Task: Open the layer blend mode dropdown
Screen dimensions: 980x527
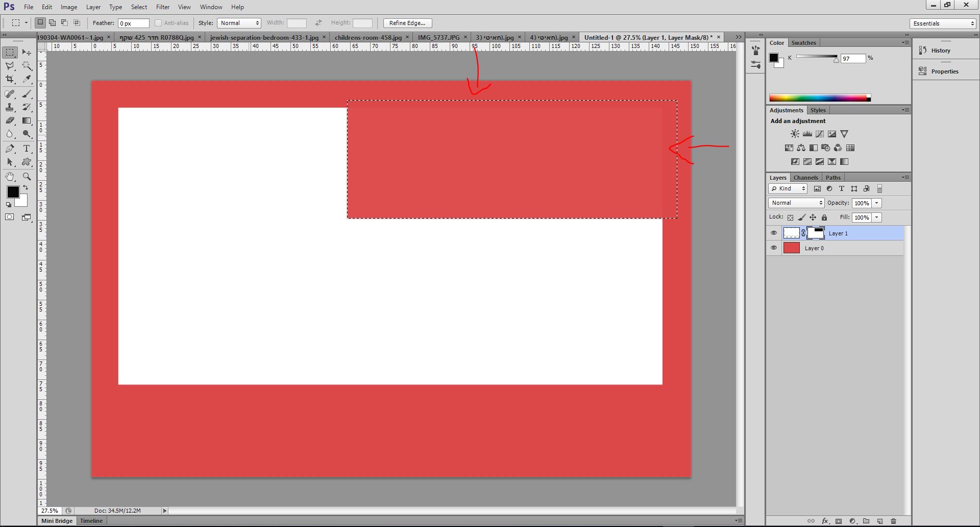Action: (796, 203)
